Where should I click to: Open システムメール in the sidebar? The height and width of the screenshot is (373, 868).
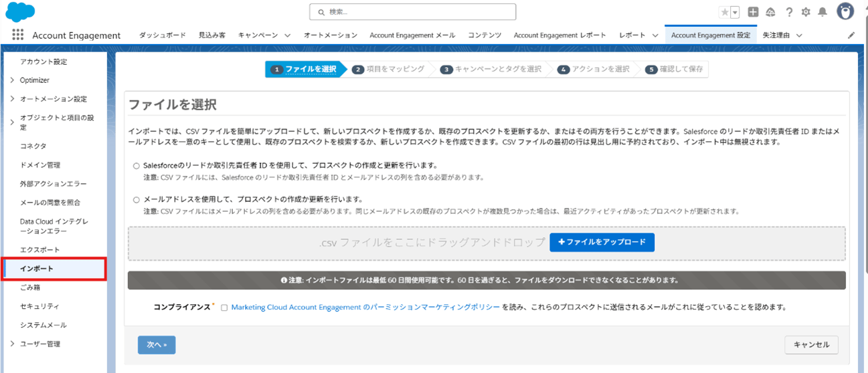click(43, 325)
